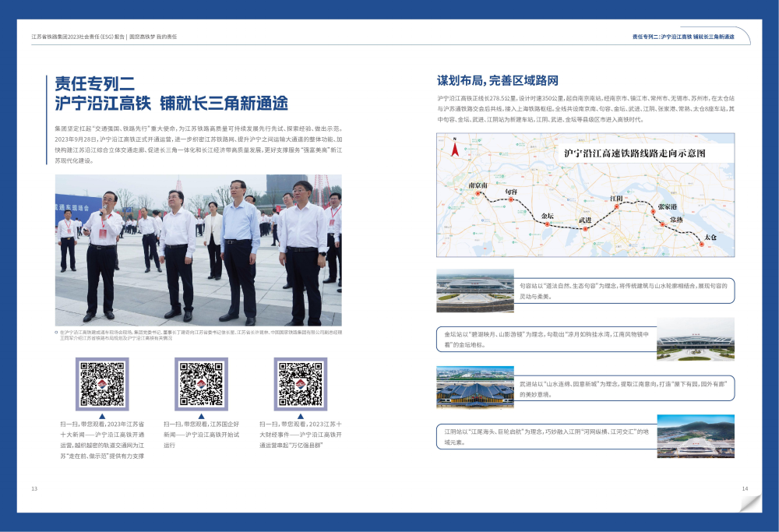
Task: Click the large photo of officials at the opening
Action: point(198,249)
